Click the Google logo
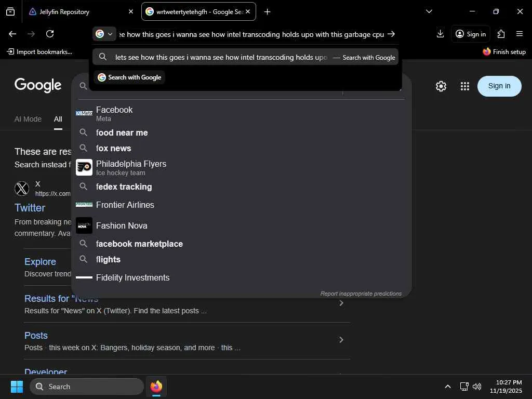This screenshot has height=399, width=532. [38, 85]
